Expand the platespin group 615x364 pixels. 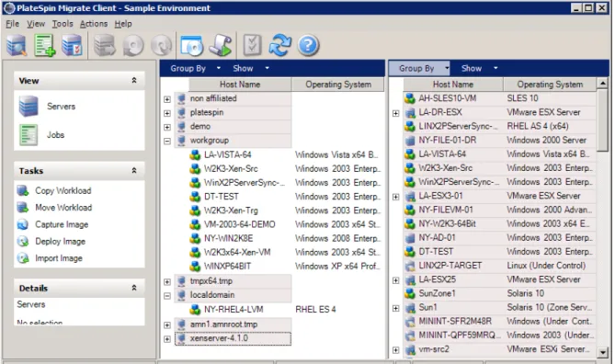pyautogui.click(x=167, y=113)
